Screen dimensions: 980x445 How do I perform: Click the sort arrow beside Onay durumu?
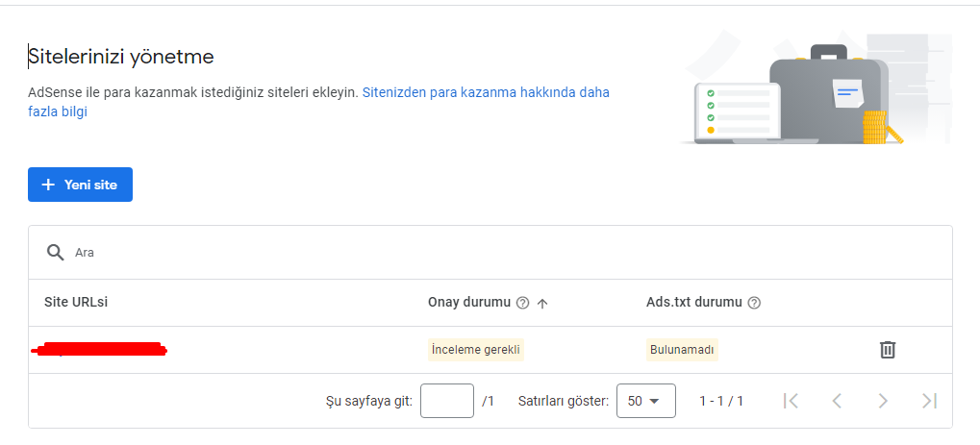click(x=542, y=303)
